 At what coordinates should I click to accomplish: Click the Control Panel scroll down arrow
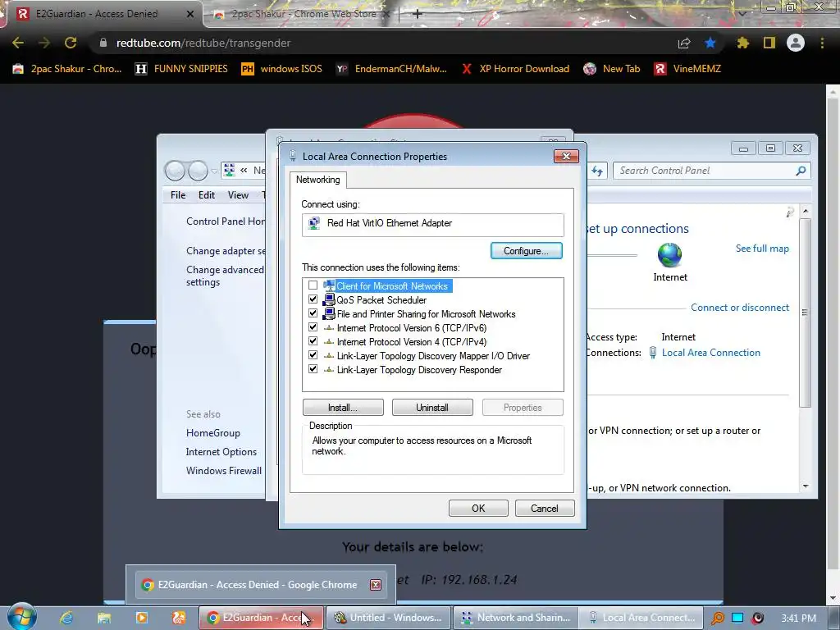pos(806,486)
